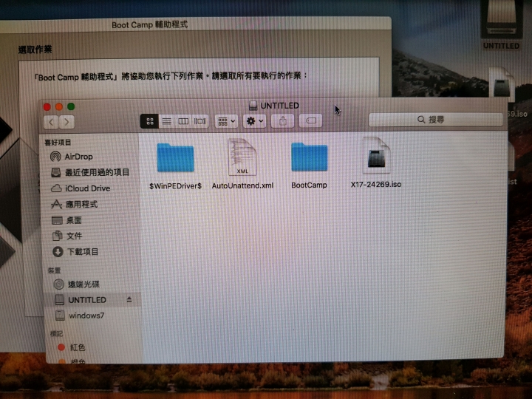The width and height of the screenshot is (532, 399).
Task: Click the Edit Tags toolbar button
Action: tap(311, 120)
